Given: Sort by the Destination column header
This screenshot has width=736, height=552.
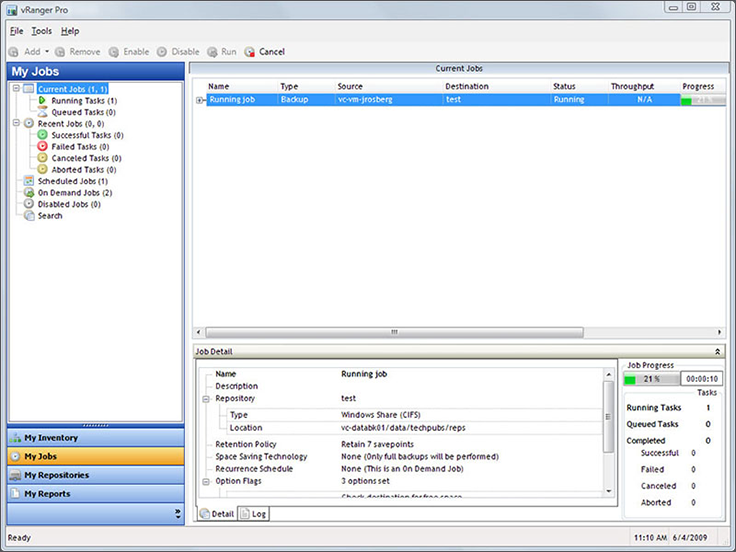Looking at the screenshot, I should click(x=467, y=86).
